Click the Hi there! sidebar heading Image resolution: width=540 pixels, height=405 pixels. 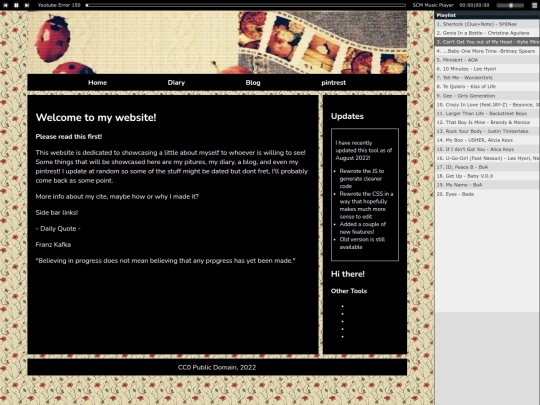[x=347, y=274]
